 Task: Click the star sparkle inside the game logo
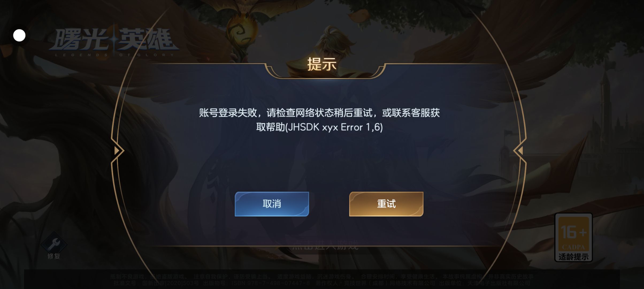pos(114,39)
